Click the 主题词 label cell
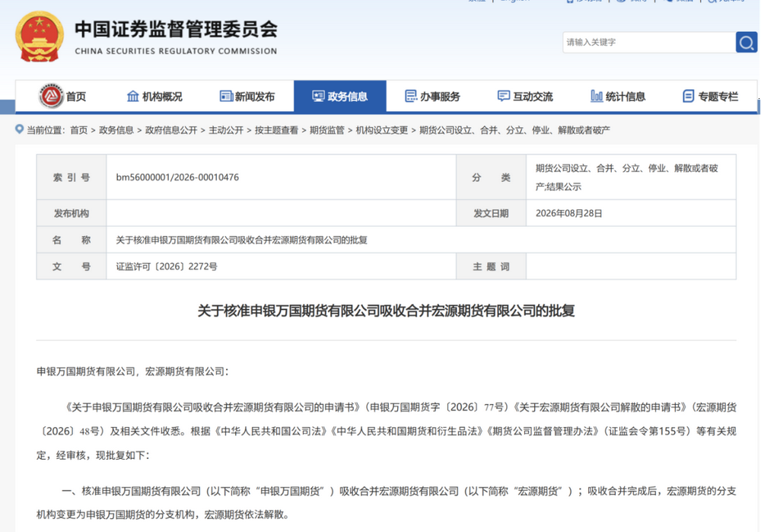The width and height of the screenshot is (761, 532). 491,266
